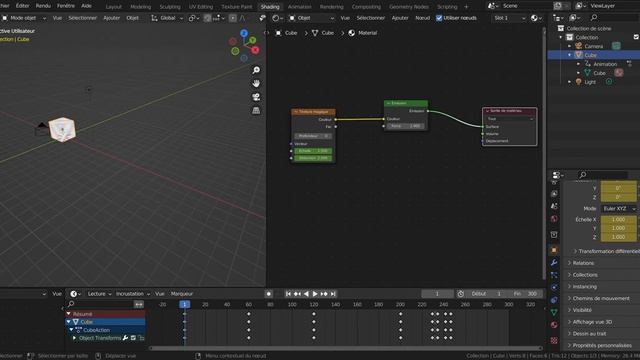
Task: Click the red X axis gizmo
Action: 255,50
